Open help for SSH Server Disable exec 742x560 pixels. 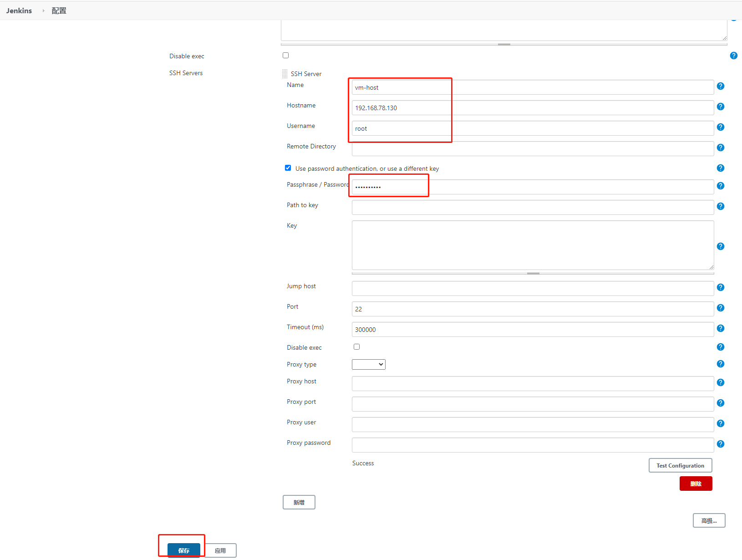(x=720, y=347)
